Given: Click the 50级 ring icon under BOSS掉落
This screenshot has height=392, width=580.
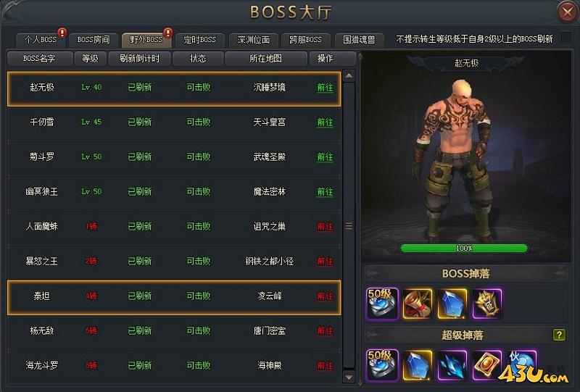Looking at the screenshot, I should (x=382, y=304).
